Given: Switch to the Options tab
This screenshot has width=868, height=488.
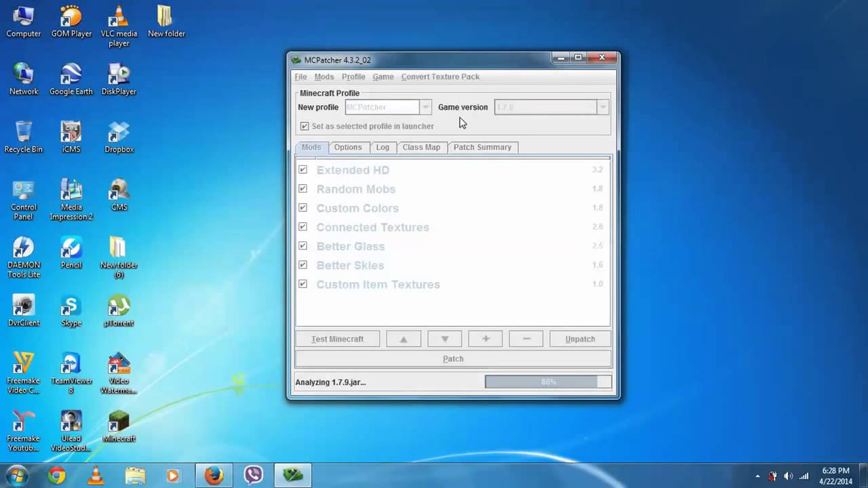Looking at the screenshot, I should coord(348,147).
